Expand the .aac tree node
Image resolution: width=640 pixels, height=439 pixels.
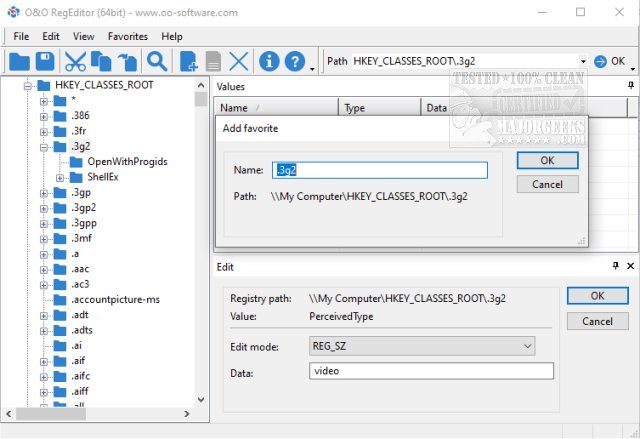44,270
